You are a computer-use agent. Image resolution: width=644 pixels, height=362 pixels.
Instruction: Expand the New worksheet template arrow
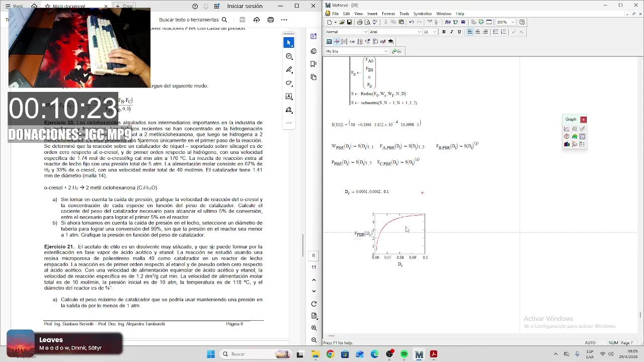[x=335, y=22]
